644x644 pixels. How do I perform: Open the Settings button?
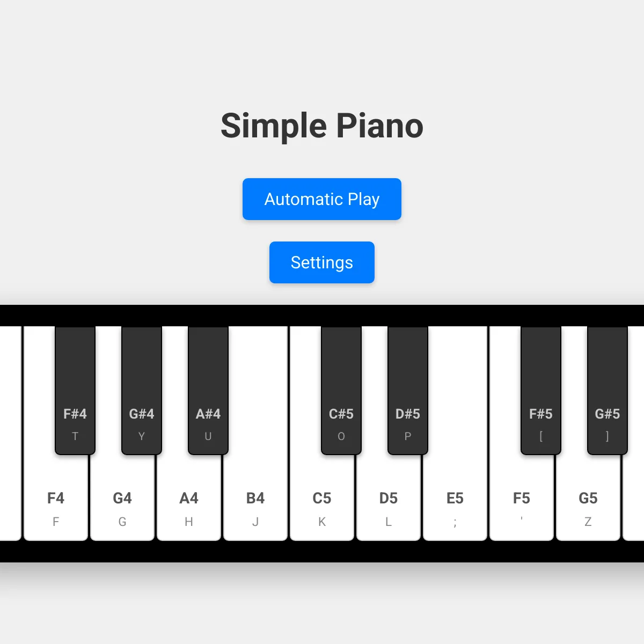(322, 262)
